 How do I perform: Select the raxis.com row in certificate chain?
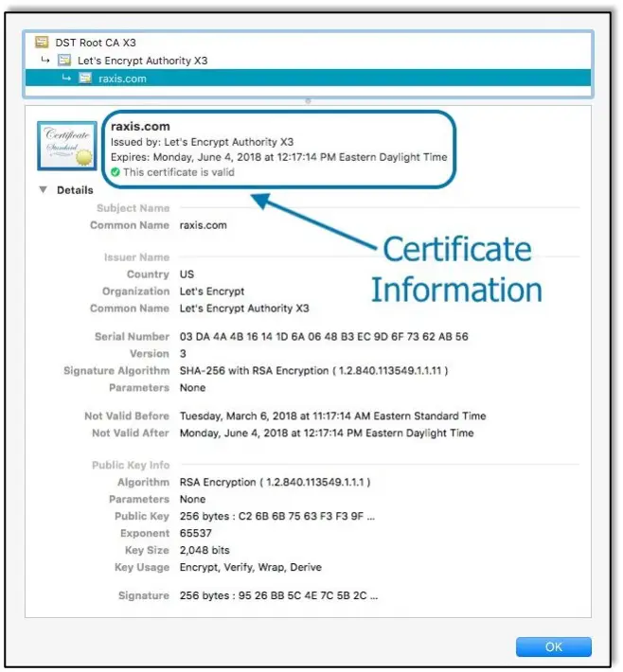tap(308, 79)
